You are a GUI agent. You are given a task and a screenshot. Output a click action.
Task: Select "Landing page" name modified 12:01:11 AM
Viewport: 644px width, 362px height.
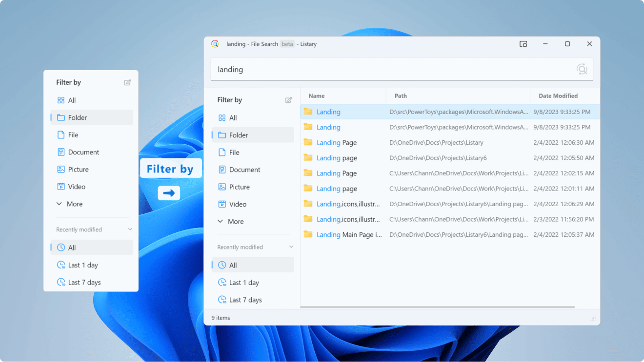[337, 189]
